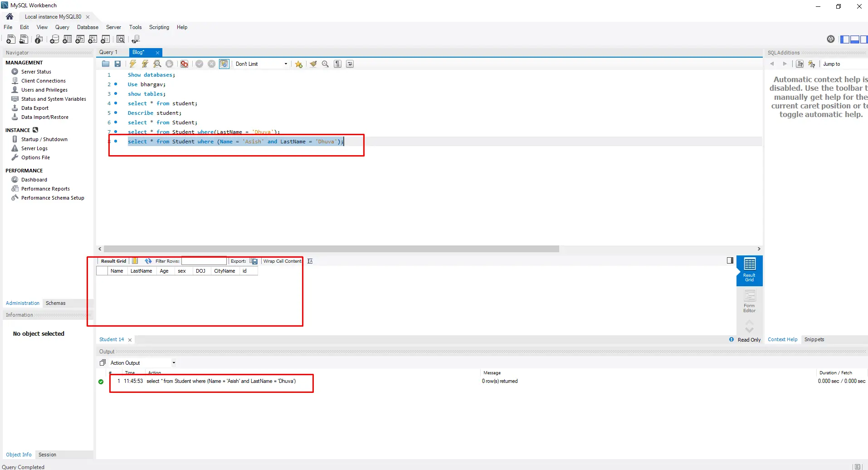This screenshot has height=470, width=868.
Task: Click the reconnect to DBMS icon
Action: pos(135,39)
